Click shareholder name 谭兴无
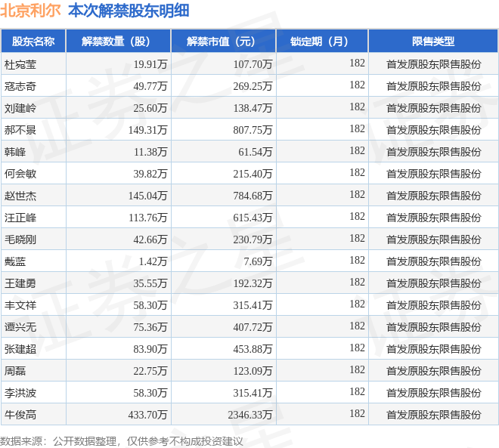499x448 pixels. 20,327
